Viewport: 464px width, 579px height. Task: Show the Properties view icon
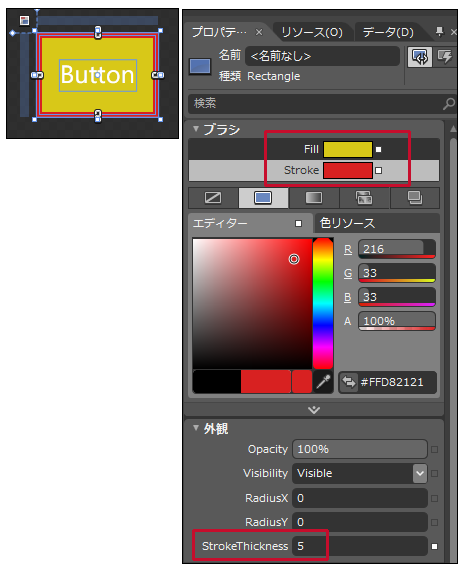click(420, 57)
